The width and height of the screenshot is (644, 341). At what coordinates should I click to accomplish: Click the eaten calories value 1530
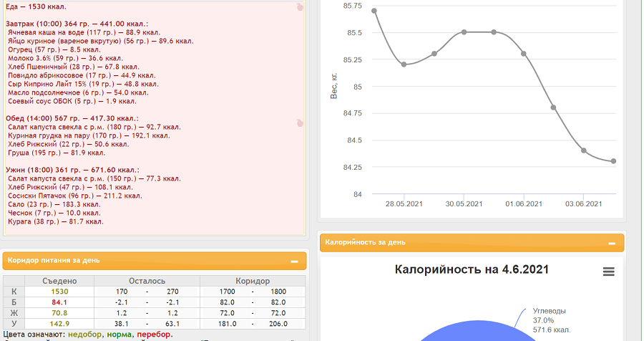(x=59, y=292)
